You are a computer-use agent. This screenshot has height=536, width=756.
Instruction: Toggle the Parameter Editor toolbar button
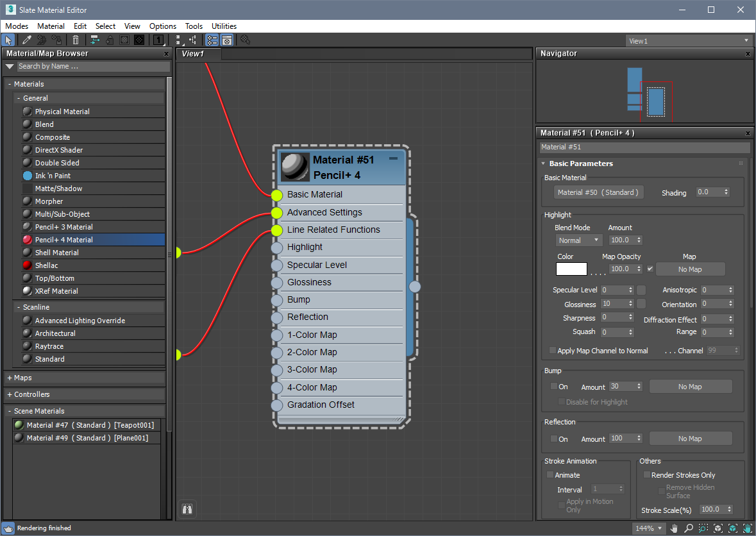[x=226, y=40]
